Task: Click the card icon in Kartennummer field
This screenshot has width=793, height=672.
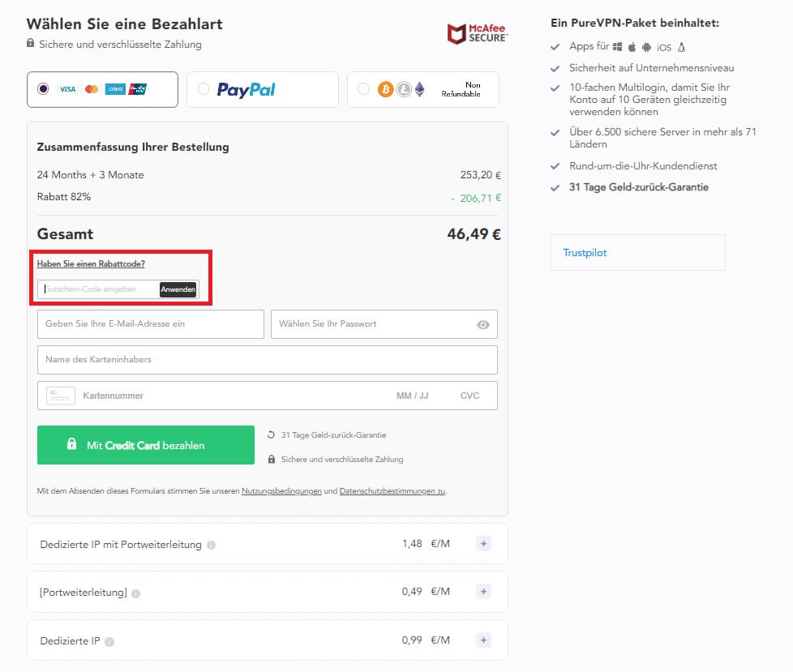Action: (x=61, y=396)
